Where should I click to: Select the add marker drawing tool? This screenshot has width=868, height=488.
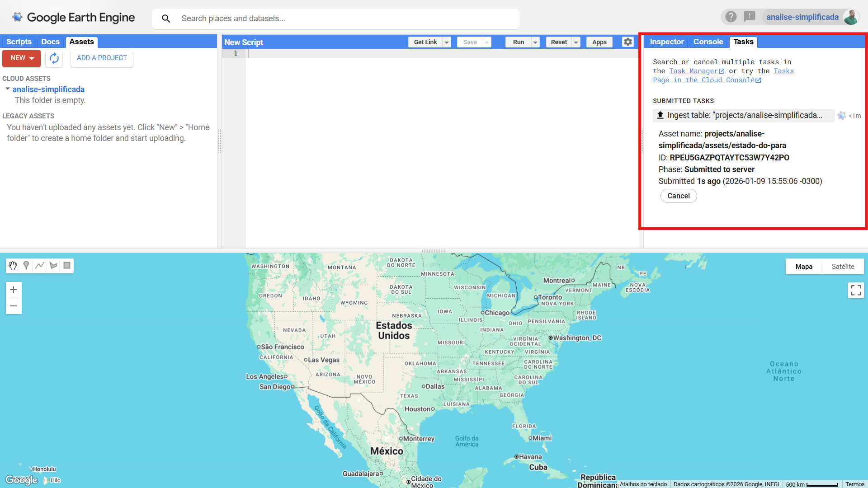click(x=26, y=266)
